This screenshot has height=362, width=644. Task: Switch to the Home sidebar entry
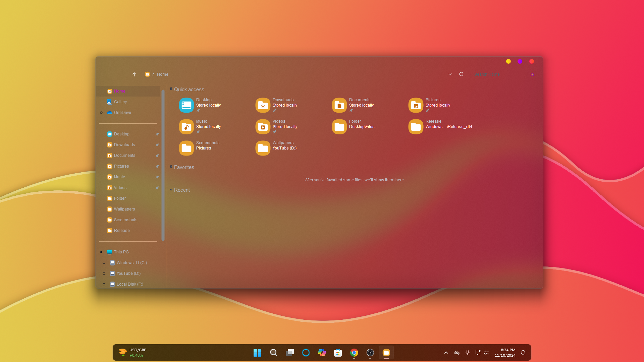(120, 91)
